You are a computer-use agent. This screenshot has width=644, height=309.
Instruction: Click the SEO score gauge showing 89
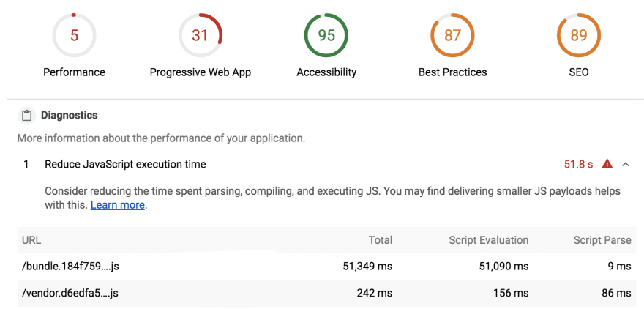click(578, 35)
